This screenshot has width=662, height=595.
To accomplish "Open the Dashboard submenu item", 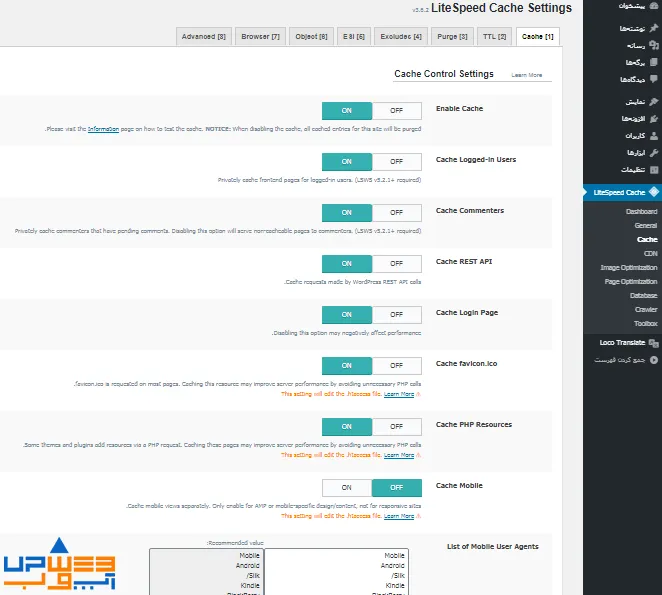I will (x=641, y=212).
